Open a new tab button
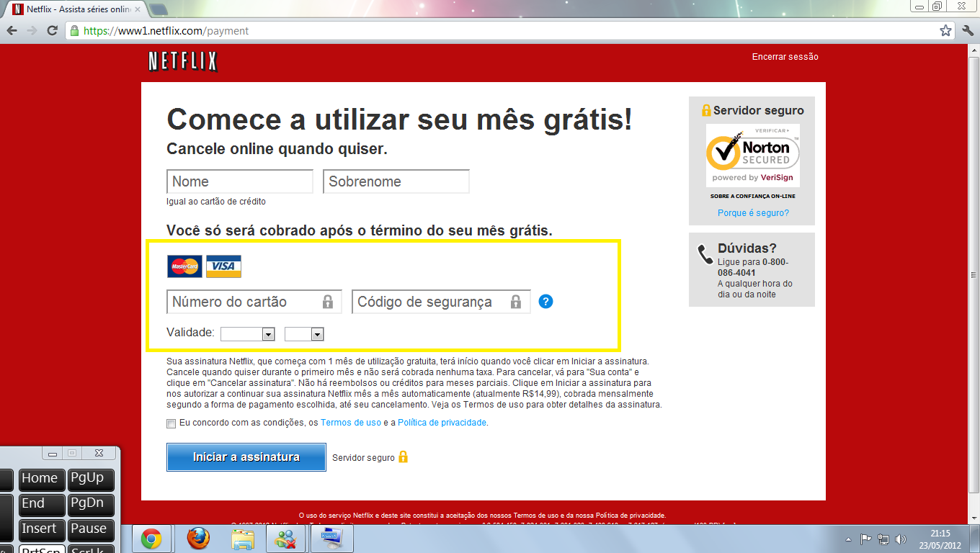 pos(158,10)
